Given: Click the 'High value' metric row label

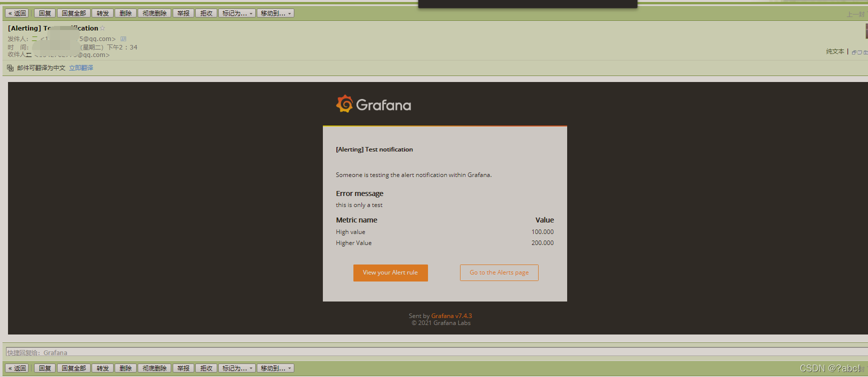Looking at the screenshot, I should (350, 232).
